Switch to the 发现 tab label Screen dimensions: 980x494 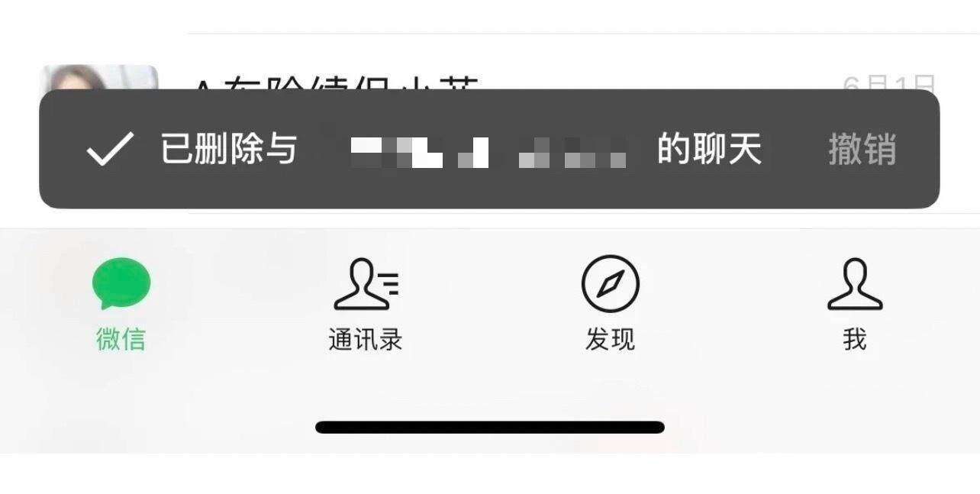tap(610, 338)
